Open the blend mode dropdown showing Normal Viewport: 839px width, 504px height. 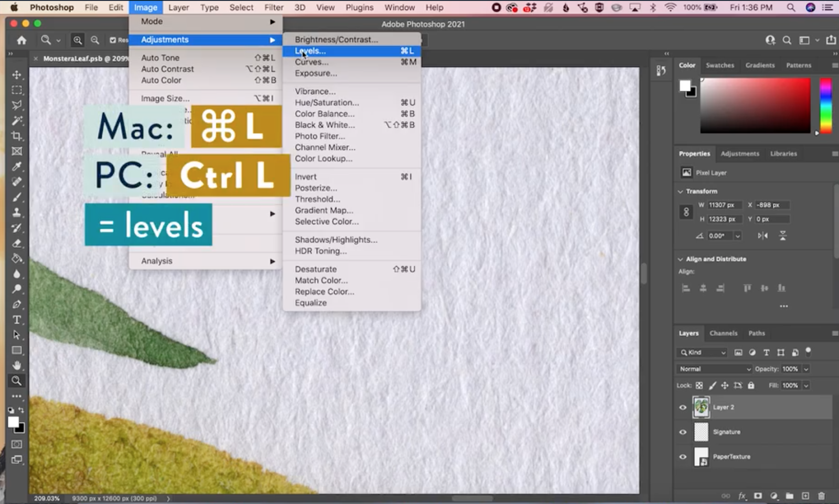[713, 369]
